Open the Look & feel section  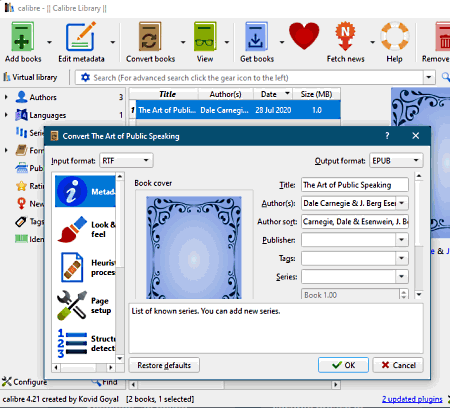click(x=85, y=229)
